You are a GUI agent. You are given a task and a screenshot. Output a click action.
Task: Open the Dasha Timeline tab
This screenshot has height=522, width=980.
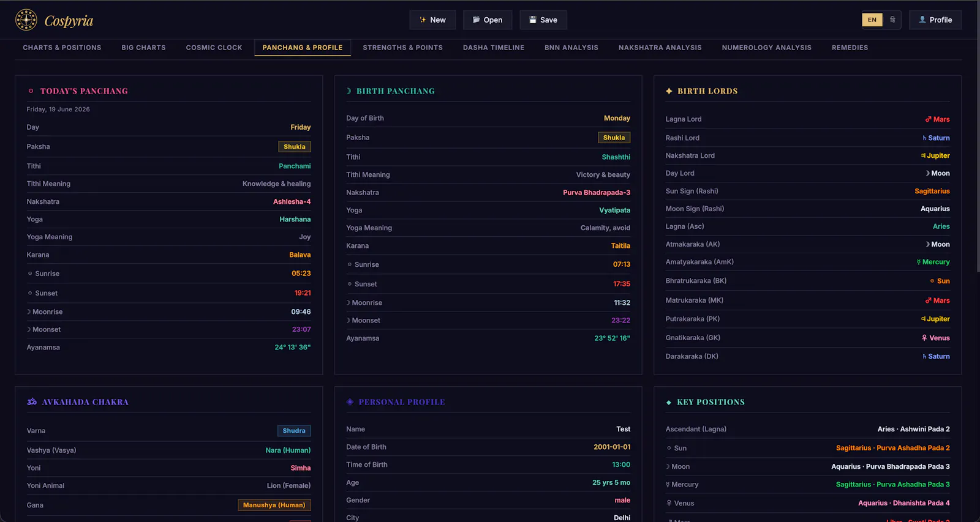494,48
